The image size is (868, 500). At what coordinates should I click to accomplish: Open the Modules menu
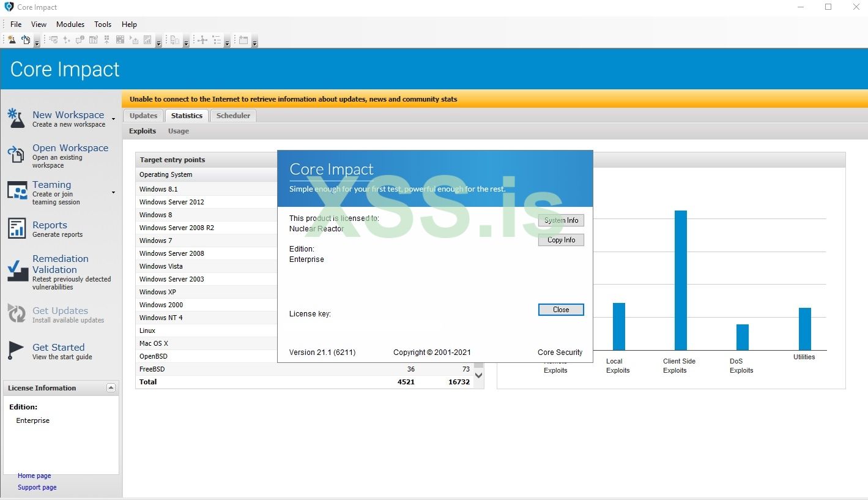pyautogui.click(x=70, y=24)
